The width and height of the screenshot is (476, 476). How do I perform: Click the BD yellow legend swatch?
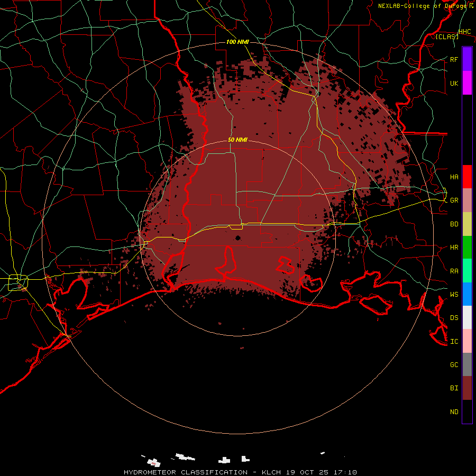coord(467,224)
